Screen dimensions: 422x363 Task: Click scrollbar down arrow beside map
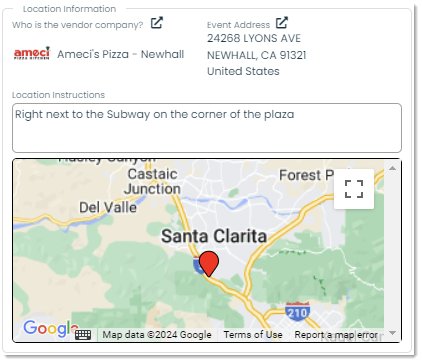[393, 333]
